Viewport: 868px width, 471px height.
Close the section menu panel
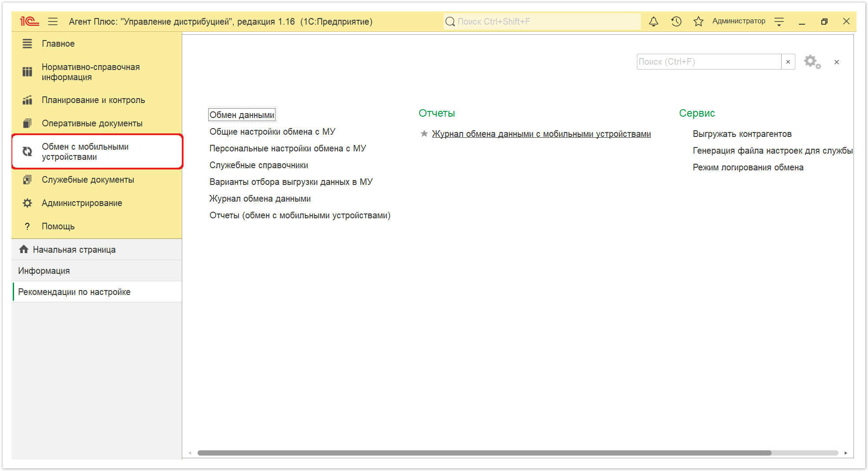pos(837,62)
